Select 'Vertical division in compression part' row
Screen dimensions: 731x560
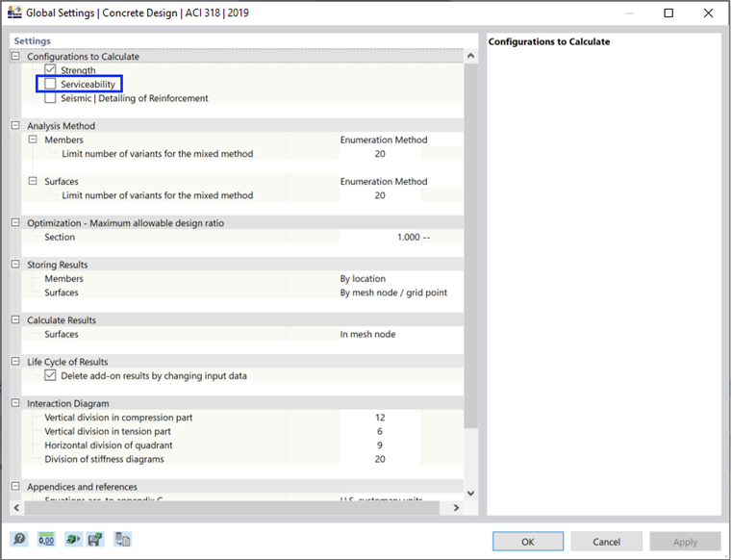point(118,418)
